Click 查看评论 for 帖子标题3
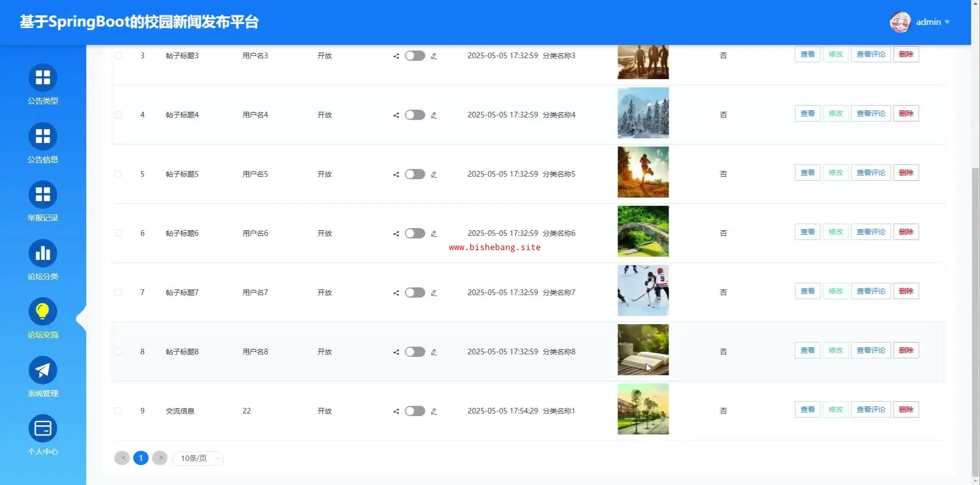This screenshot has height=485, width=980. tap(871, 54)
